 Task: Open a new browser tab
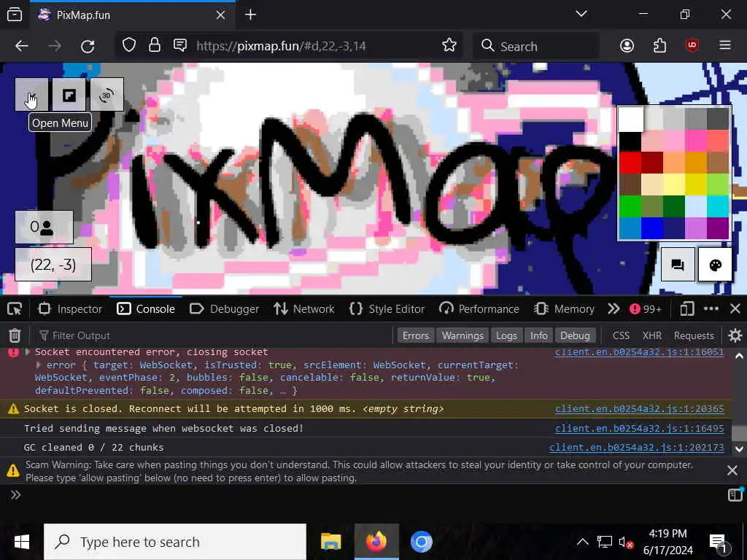(x=251, y=15)
